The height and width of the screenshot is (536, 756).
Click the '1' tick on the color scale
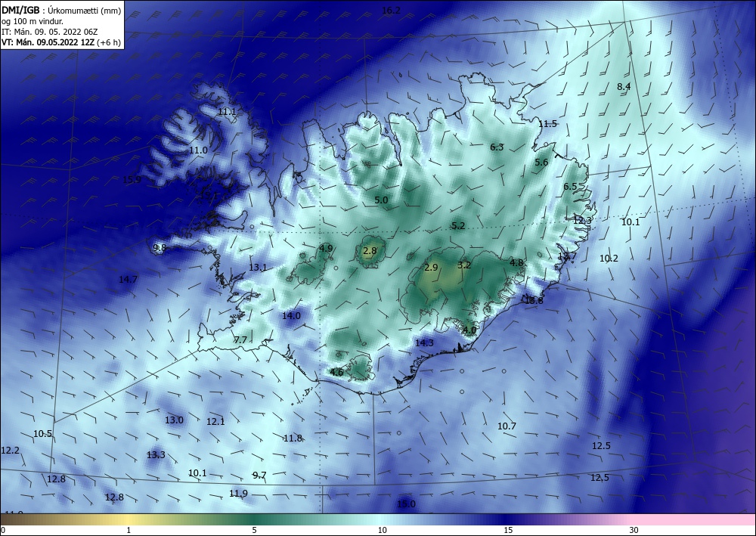129,530
